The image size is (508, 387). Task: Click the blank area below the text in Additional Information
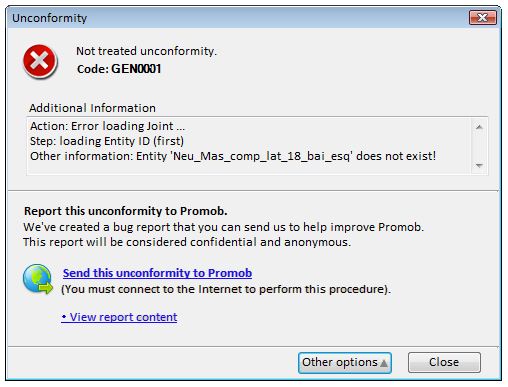(247, 168)
